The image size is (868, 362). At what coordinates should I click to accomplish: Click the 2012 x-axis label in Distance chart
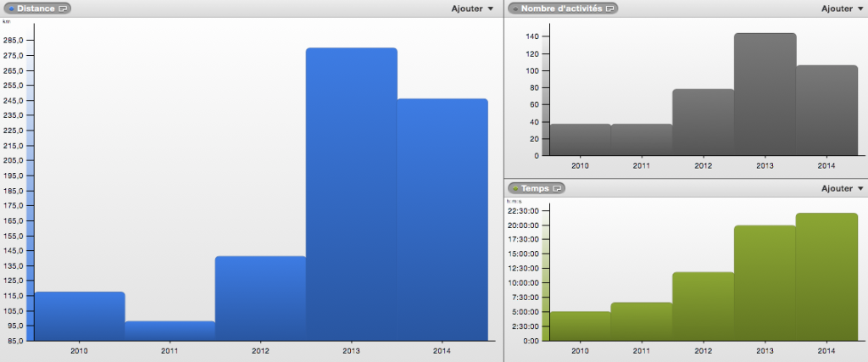click(260, 350)
